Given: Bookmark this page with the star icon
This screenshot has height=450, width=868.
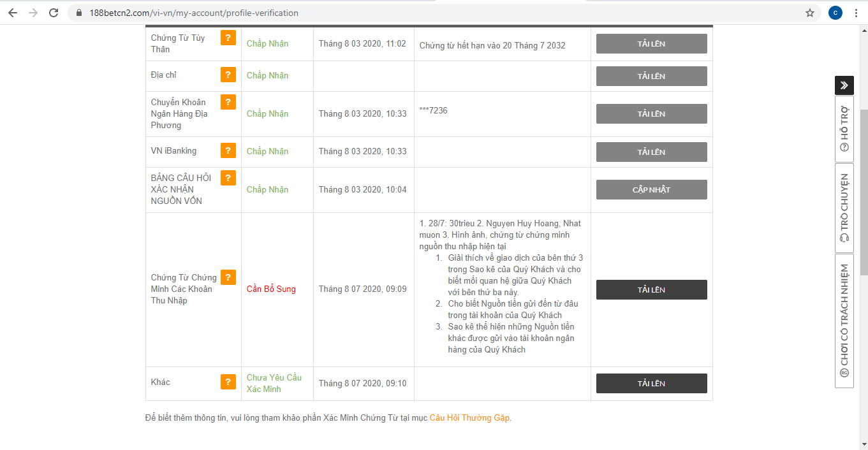Looking at the screenshot, I should (x=810, y=13).
